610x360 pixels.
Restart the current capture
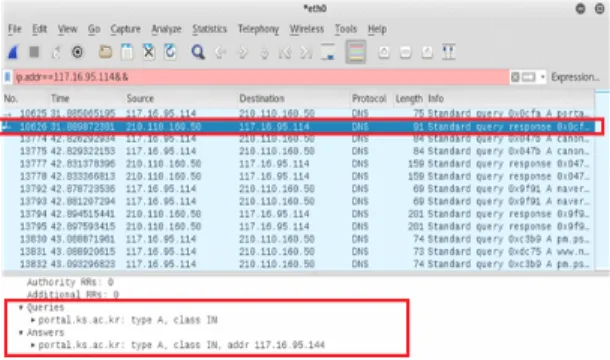point(56,52)
